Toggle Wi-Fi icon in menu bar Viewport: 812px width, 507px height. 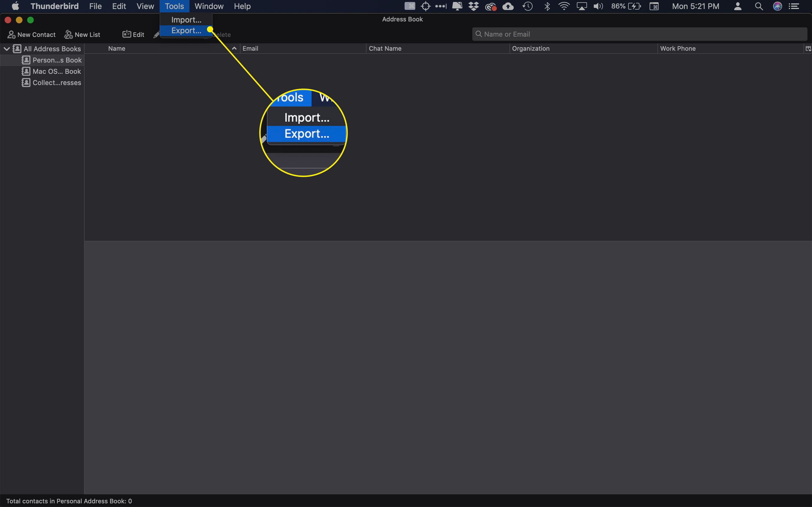pos(563,6)
